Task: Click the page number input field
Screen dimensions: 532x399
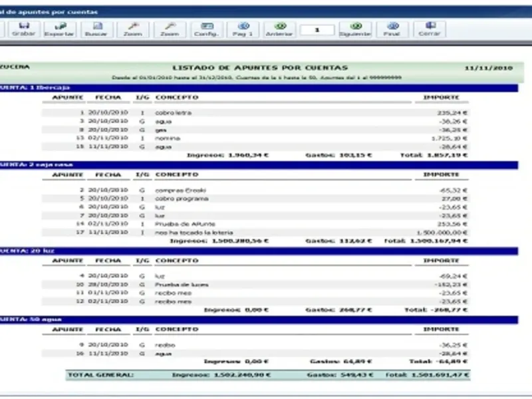Action: click(x=317, y=30)
